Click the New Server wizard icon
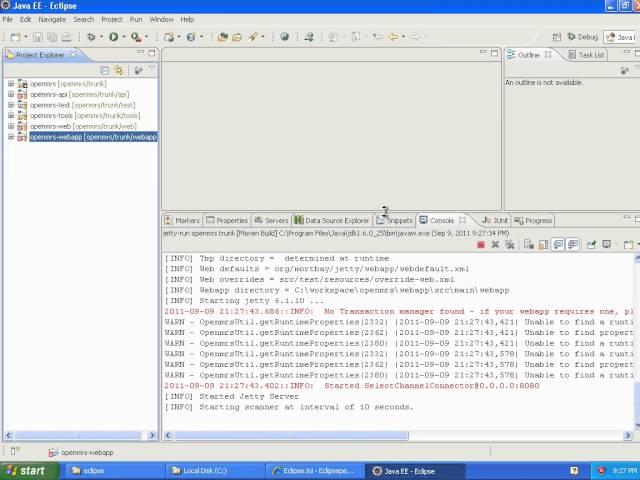 [169, 37]
